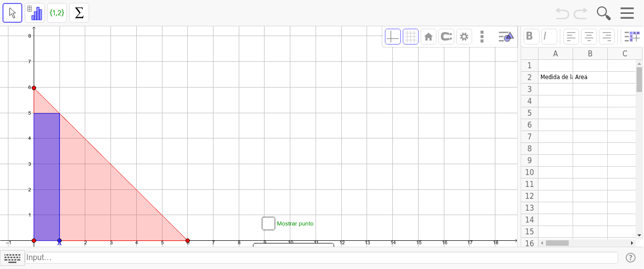Click spreadsheet scroll right arrow

[x=632, y=243]
